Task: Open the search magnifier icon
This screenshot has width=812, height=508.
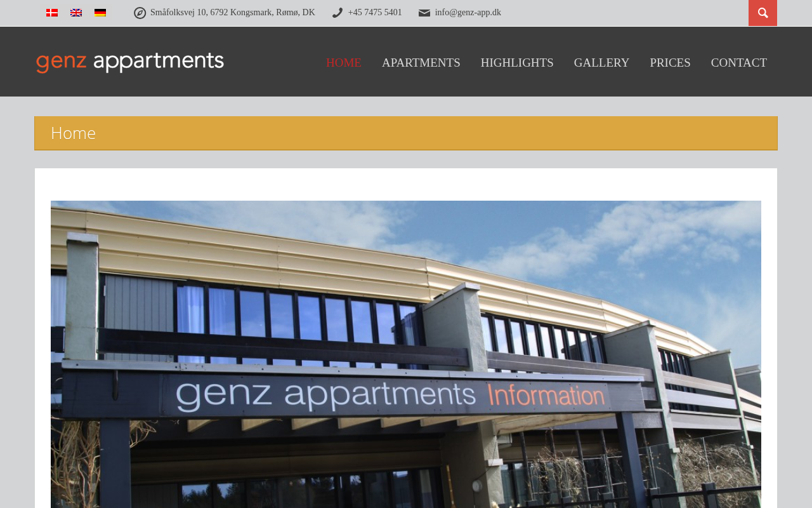Action: click(x=763, y=13)
